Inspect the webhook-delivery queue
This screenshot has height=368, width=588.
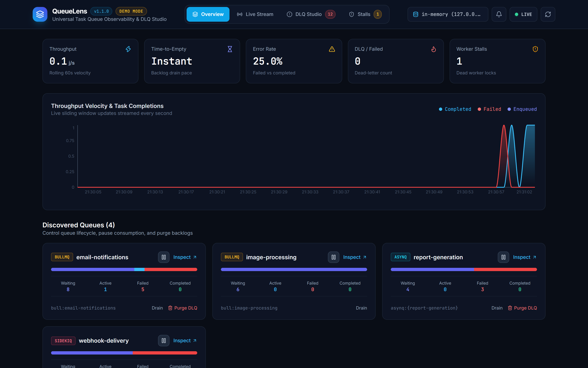click(x=185, y=341)
